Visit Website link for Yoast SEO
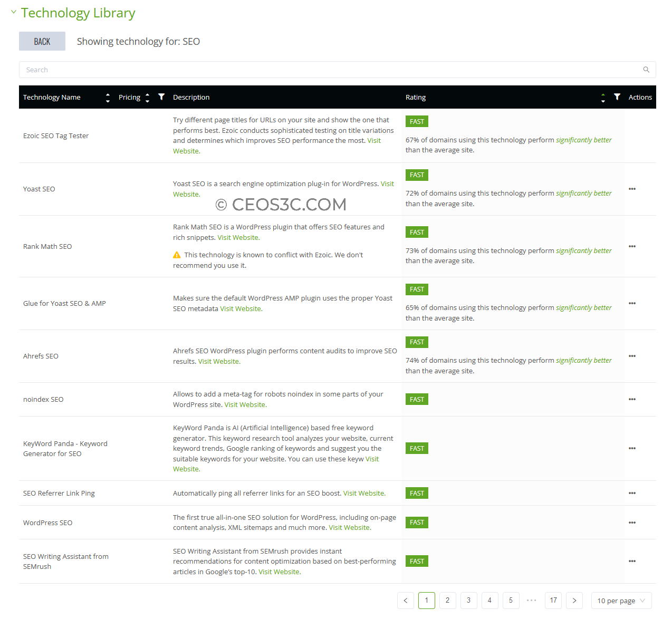672x619 pixels. (x=387, y=184)
